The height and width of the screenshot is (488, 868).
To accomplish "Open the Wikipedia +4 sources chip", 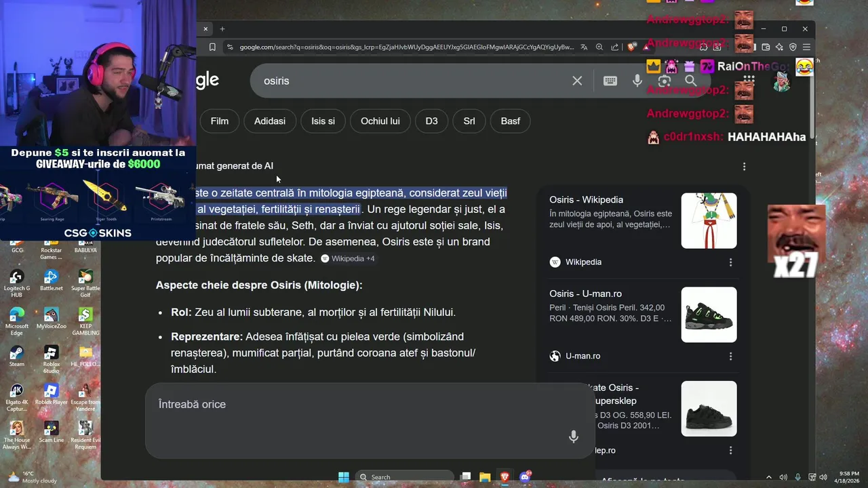I will tap(348, 258).
